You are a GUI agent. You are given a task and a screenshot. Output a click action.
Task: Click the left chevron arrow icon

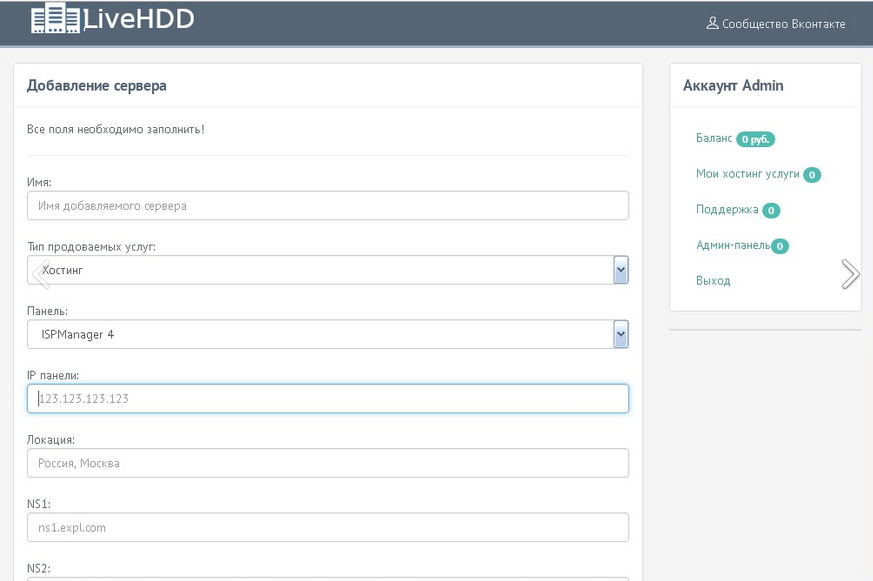coord(40,273)
